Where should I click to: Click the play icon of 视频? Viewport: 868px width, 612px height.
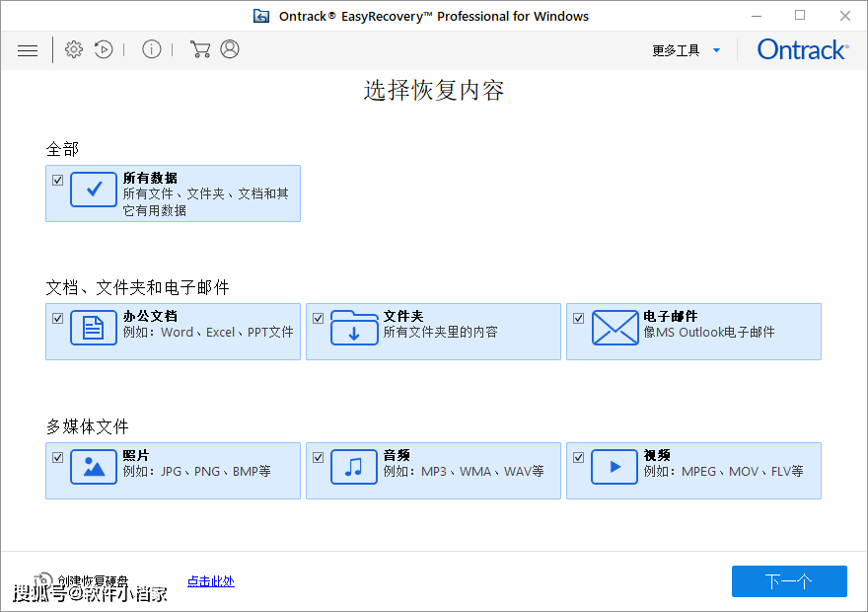[615, 467]
